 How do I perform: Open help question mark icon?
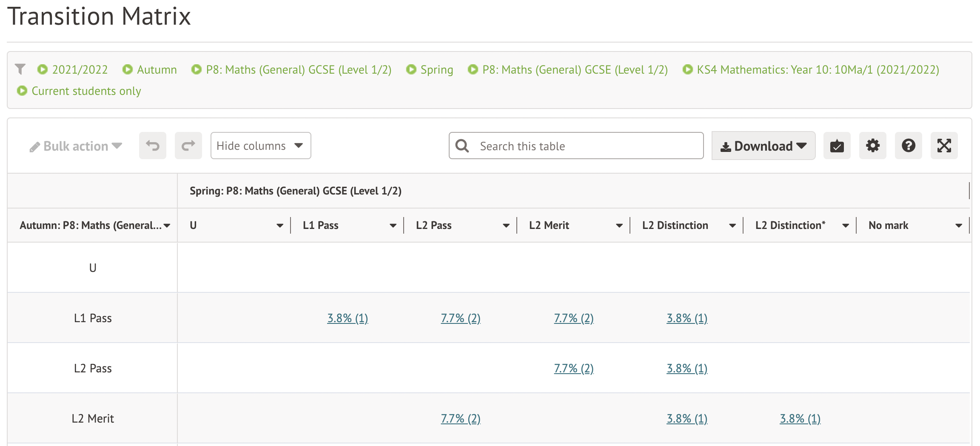(x=908, y=146)
